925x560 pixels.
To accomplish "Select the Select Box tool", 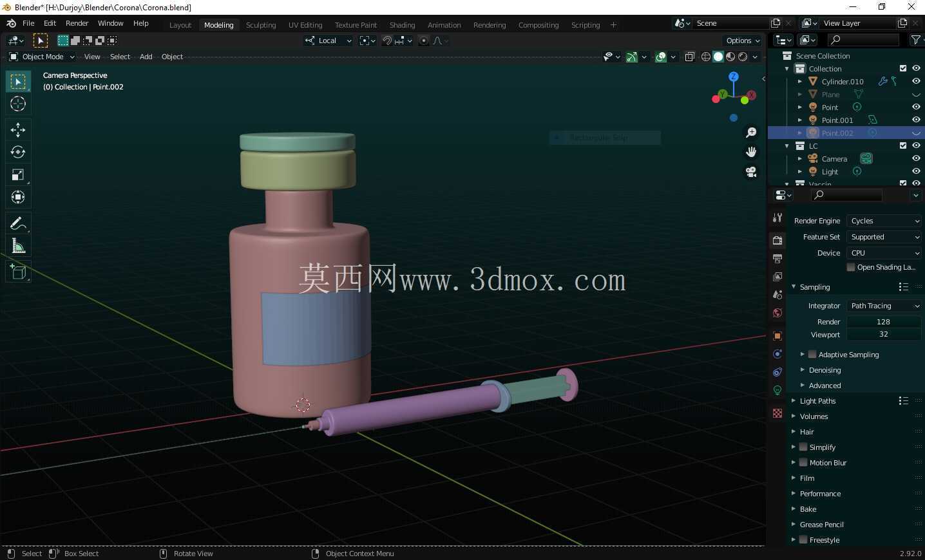I will tap(18, 82).
